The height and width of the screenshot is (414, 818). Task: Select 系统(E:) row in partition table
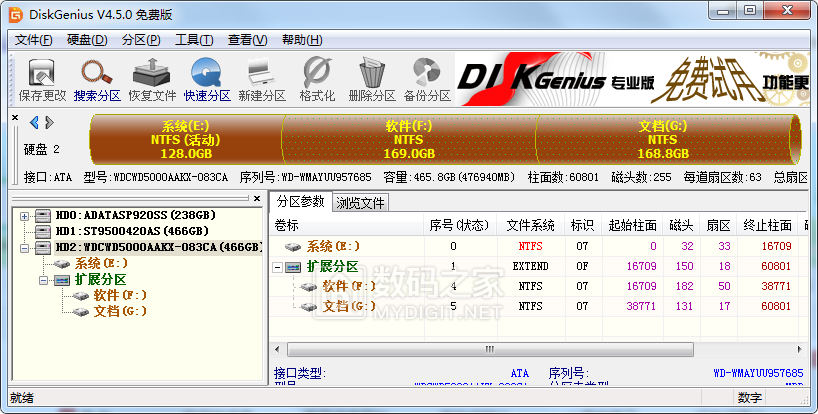pos(536,246)
